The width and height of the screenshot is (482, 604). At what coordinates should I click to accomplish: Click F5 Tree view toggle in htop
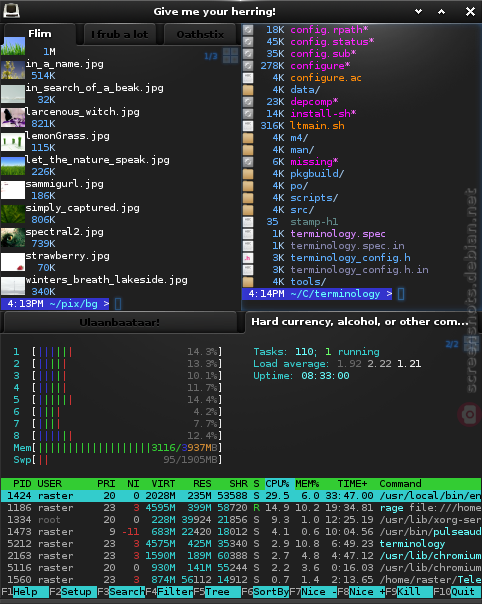[217, 592]
